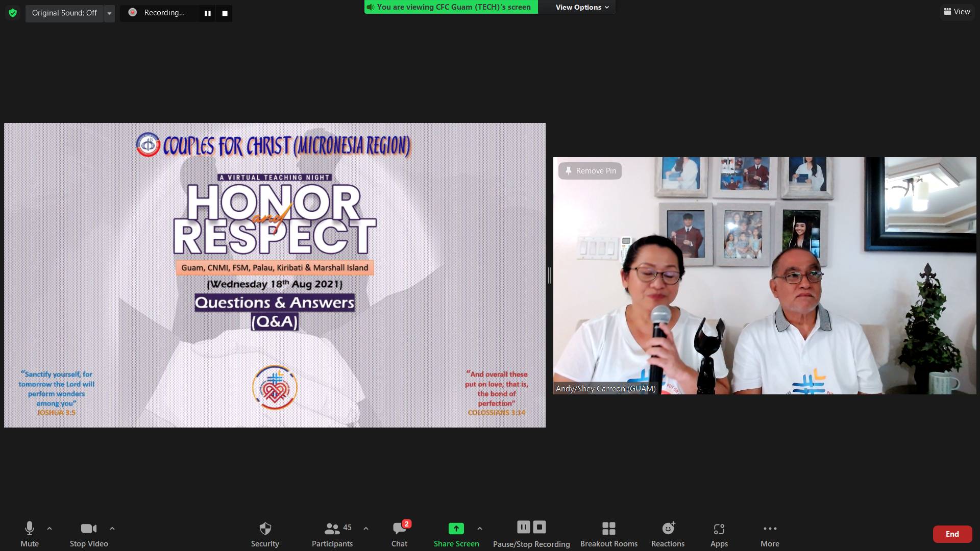This screenshot has width=980, height=551.
Task: Pause recording in bottom toolbar
Action: [x=524, y=527]
